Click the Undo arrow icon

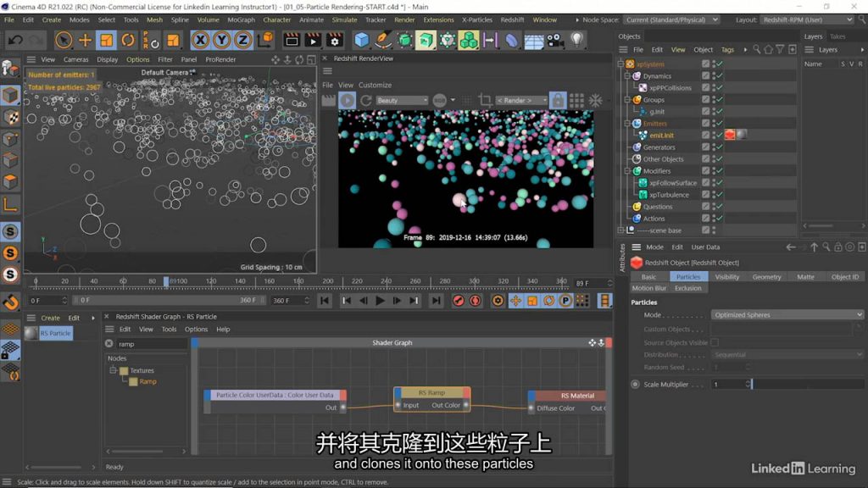click(x=15, y=40)
